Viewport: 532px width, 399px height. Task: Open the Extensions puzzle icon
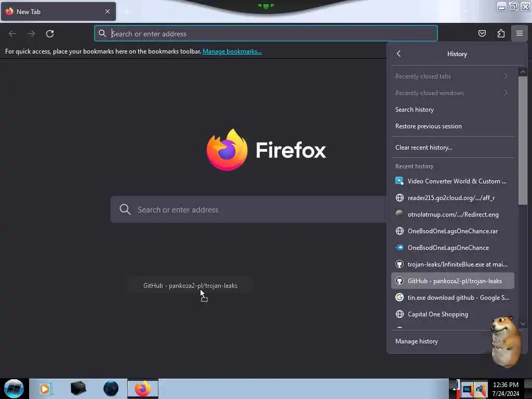[501, 33]
